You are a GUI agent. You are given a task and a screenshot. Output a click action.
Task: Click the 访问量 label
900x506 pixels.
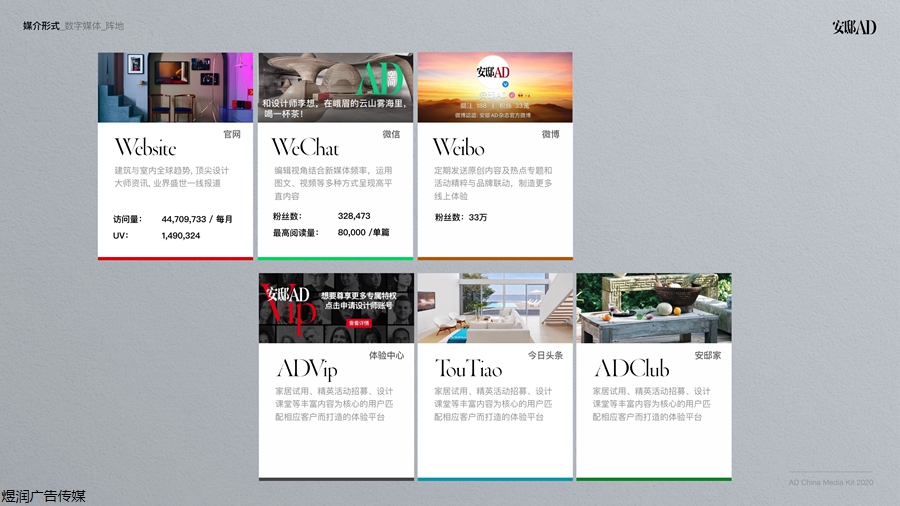(127, 219)
